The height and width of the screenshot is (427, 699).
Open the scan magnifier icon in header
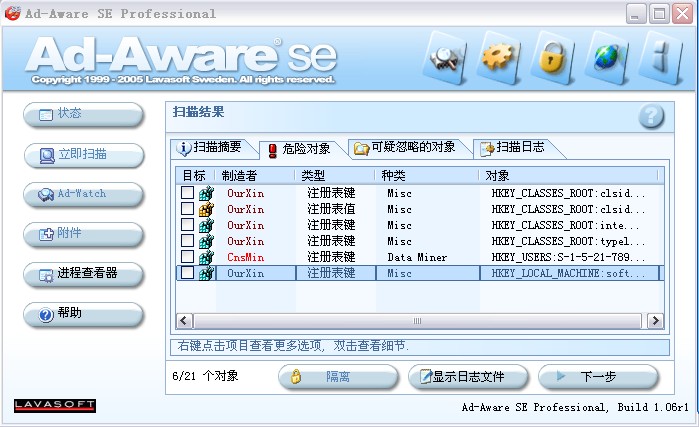click(x=444, y=58)
